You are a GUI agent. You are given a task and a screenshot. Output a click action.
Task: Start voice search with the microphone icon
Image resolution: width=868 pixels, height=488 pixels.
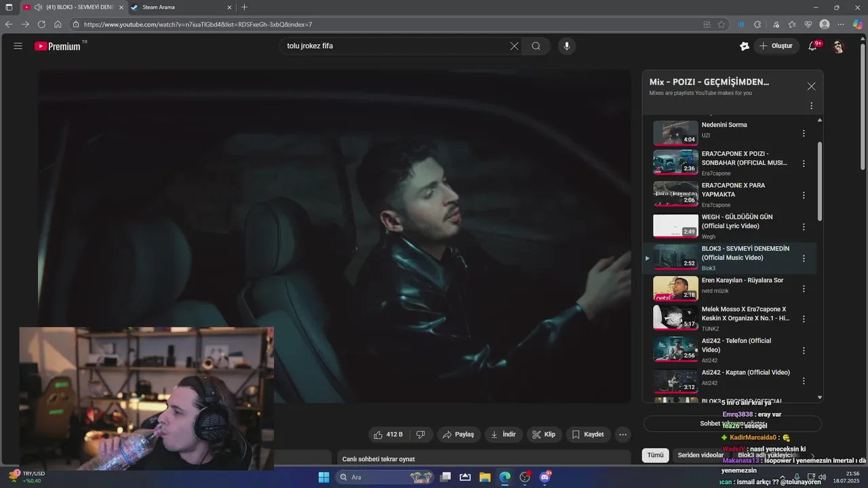coord(567,46)
